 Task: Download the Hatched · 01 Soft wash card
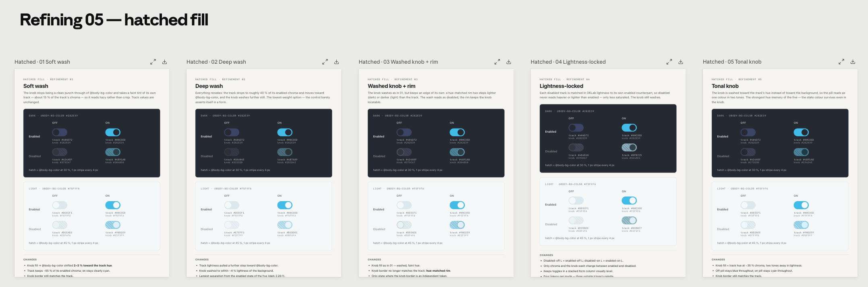coord(164,62)
